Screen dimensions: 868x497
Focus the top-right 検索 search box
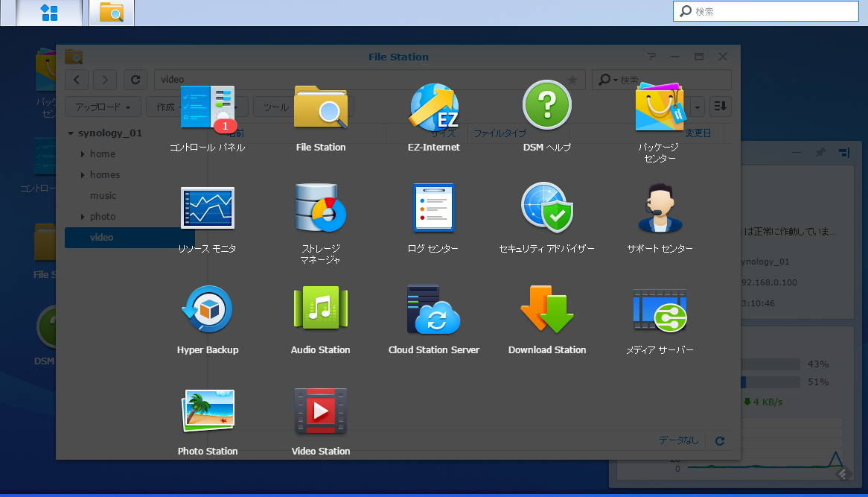[765, 11]
